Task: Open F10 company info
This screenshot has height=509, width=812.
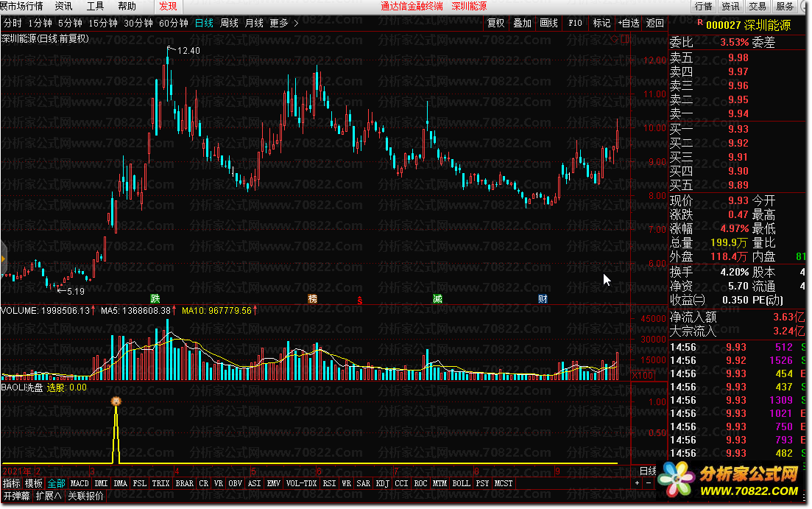Action: point(575,24)
